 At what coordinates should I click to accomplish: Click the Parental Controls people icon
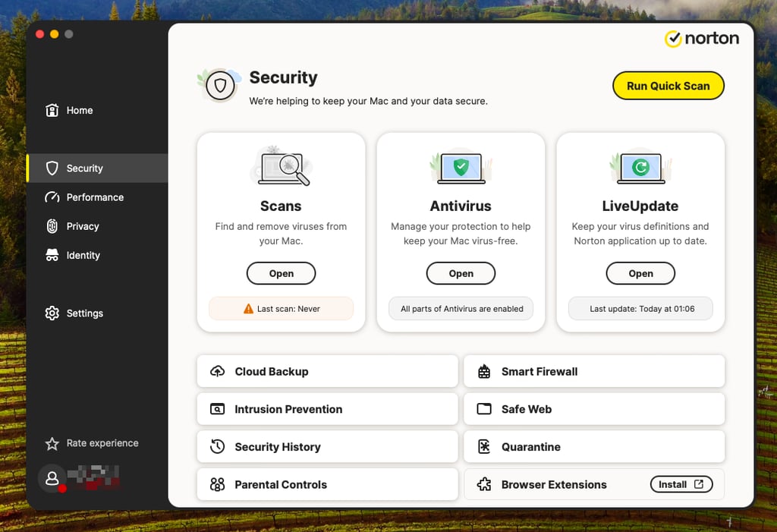(218, 484)
